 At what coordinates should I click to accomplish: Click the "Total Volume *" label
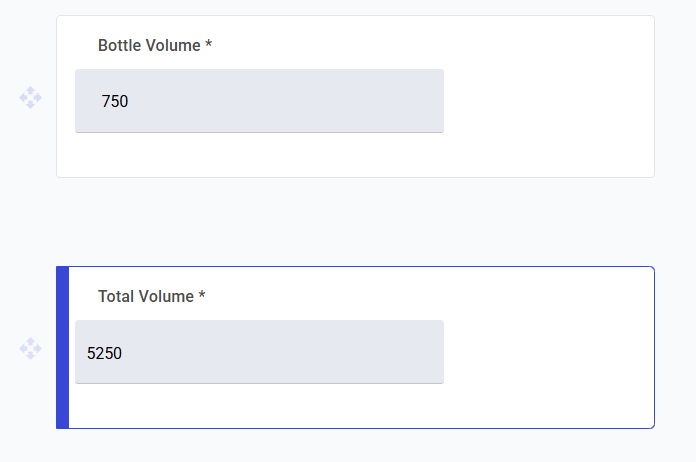coord(151,297)
